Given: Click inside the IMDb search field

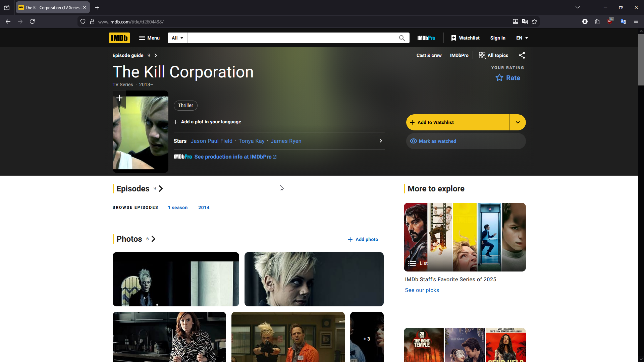Looking at the screenshot, I should 292,38.
